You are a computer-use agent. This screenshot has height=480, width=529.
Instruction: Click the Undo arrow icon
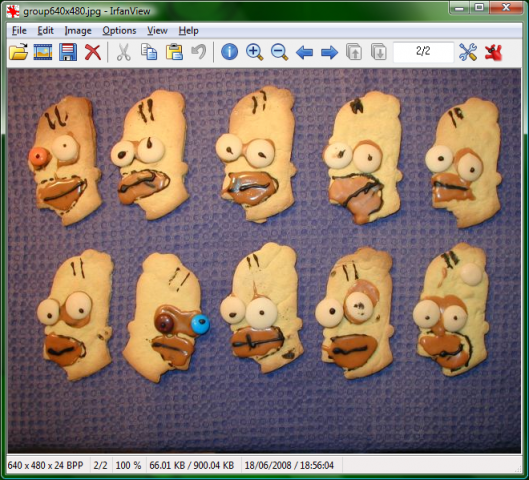[199, 52]
